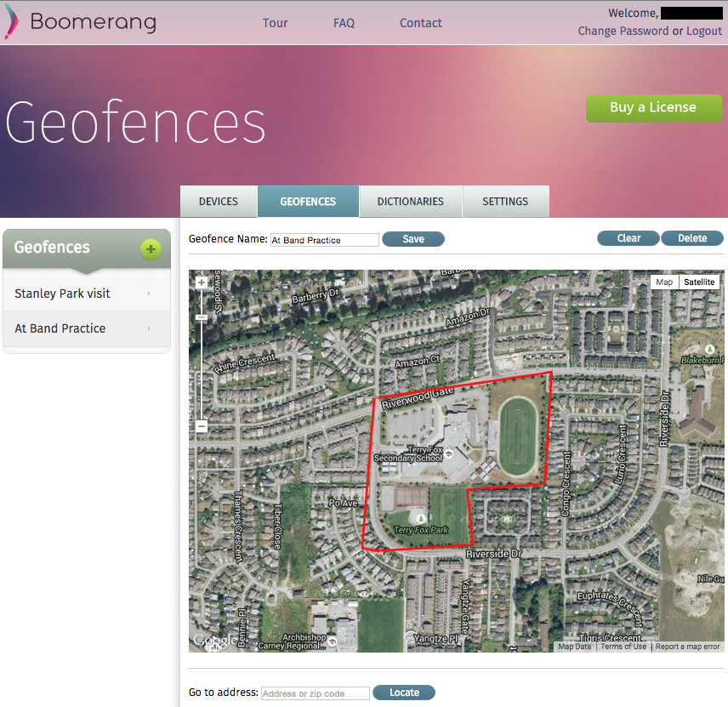Click the Archbishop Carney Regional school marker
Image resolution: width=728 pixels, height=707 pixels.
332,641
